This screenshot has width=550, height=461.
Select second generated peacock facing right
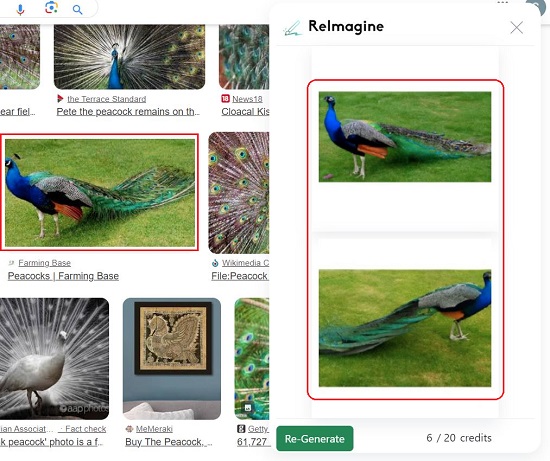click(x=405, y=328)
